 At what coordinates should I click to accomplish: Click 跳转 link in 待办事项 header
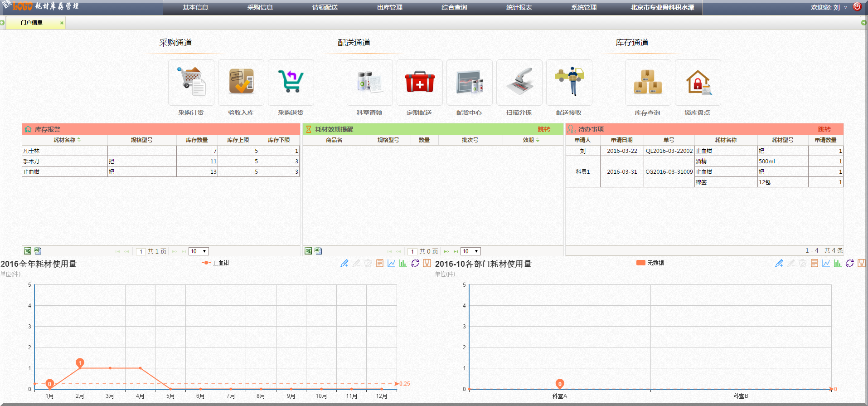[x=824, y=129]
